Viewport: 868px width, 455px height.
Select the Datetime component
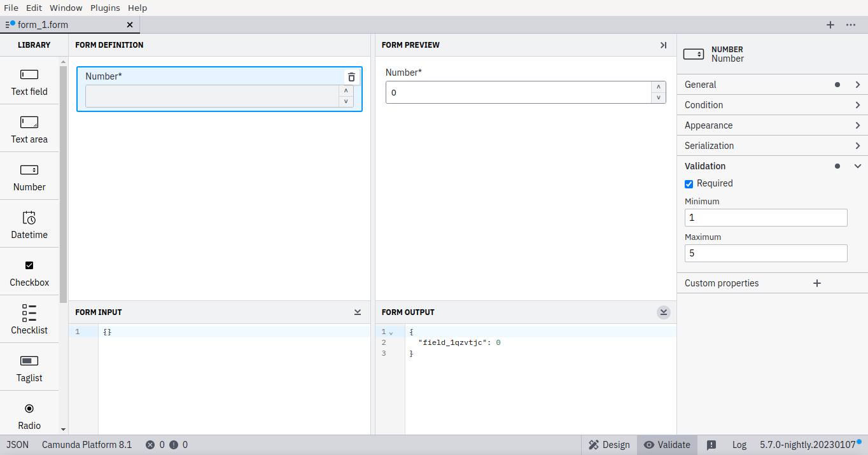pos(29,224)
